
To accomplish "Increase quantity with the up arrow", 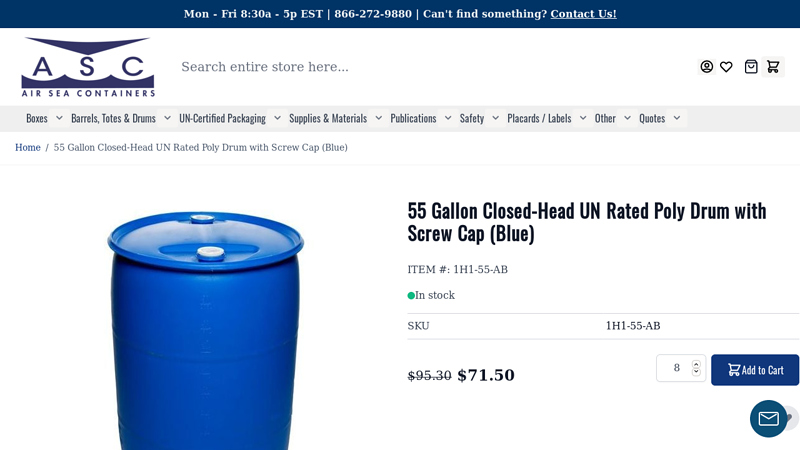I will (x=696, y=364).
